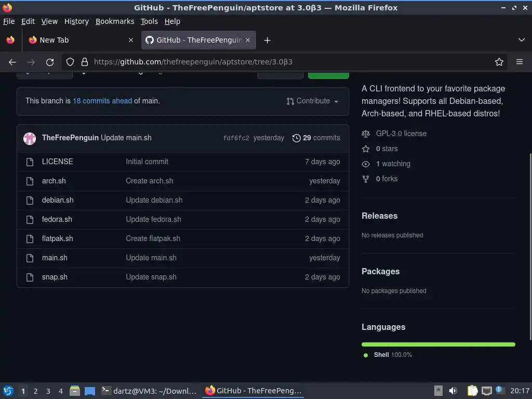Open the network monitor tray icon
Screen dimensions: 532x399
[x=486, y=391]
